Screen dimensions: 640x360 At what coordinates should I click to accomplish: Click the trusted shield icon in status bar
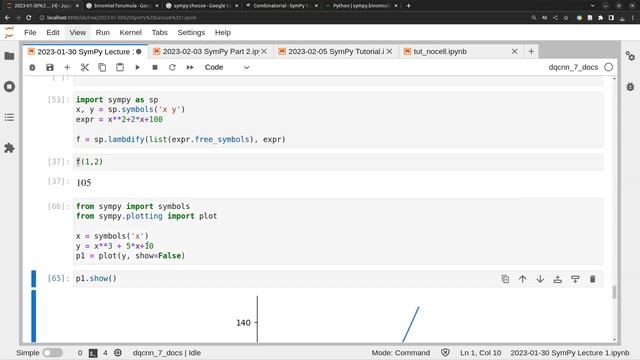click(x=445, y=353)
